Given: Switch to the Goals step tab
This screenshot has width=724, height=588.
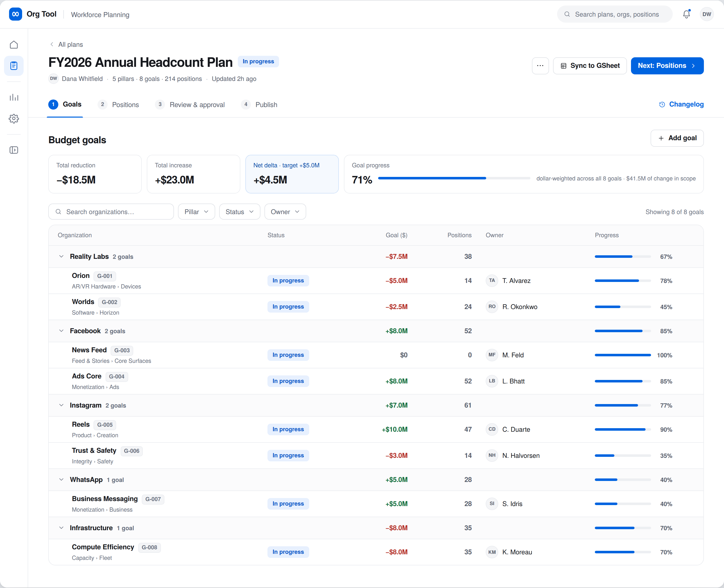Looking at the screenshot, I should 65,104.
